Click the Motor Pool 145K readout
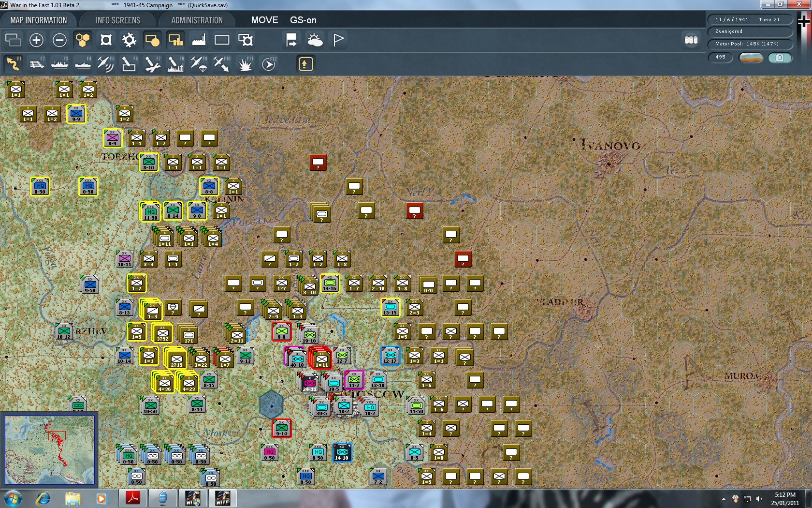The width and height of the screenshot is (812, 508). point(750,44)
